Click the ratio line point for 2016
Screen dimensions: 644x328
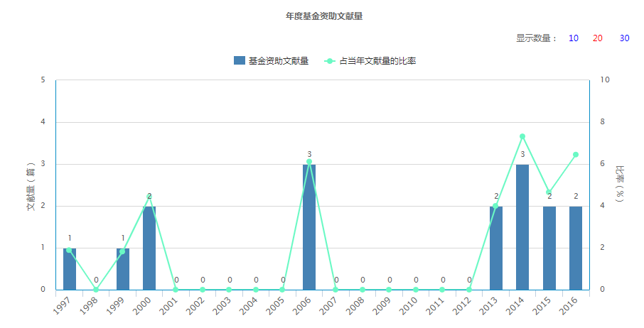click(x=576, y=155)
